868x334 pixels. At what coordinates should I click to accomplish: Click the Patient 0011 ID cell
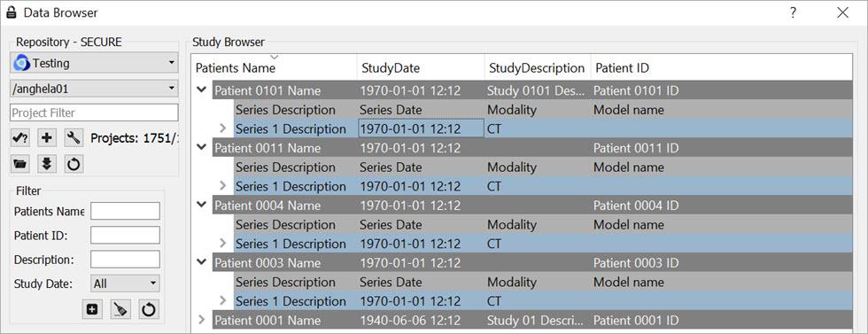636,148
